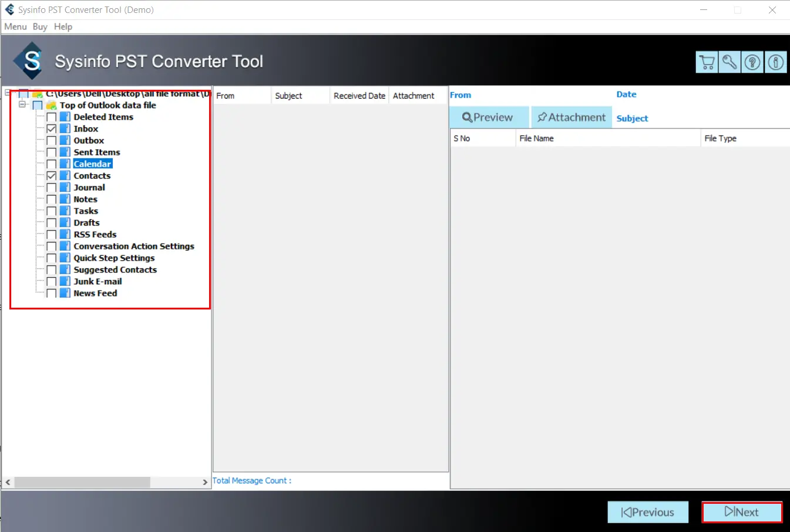Image resolution: width=790 pixels, height=532 pixels.
Task: Click the S No column header
Action: click(483, 138)
